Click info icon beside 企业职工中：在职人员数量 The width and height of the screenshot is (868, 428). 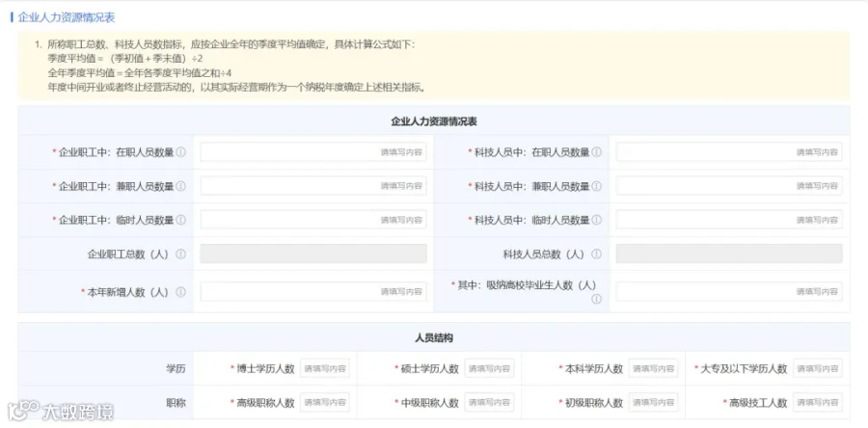click(181, 152)
